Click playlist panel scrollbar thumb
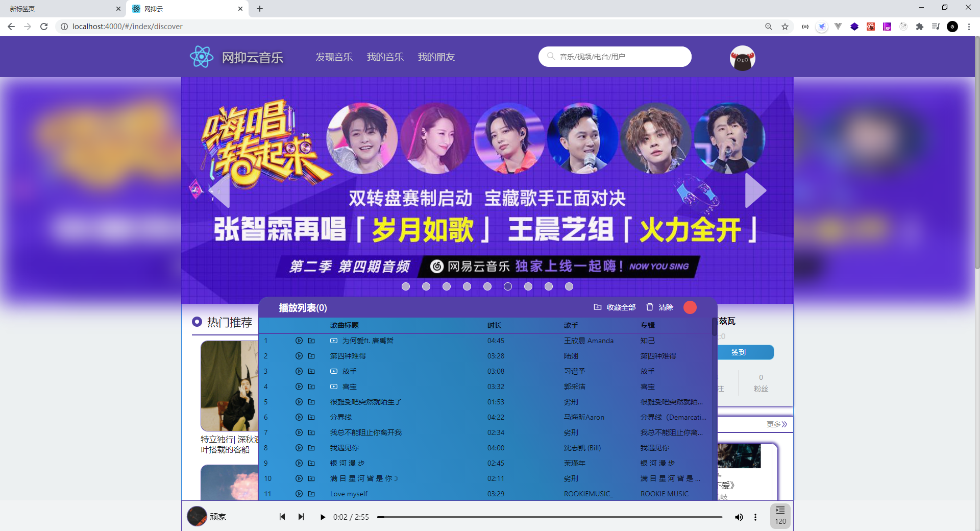980x531 pixels. [714, 326]
